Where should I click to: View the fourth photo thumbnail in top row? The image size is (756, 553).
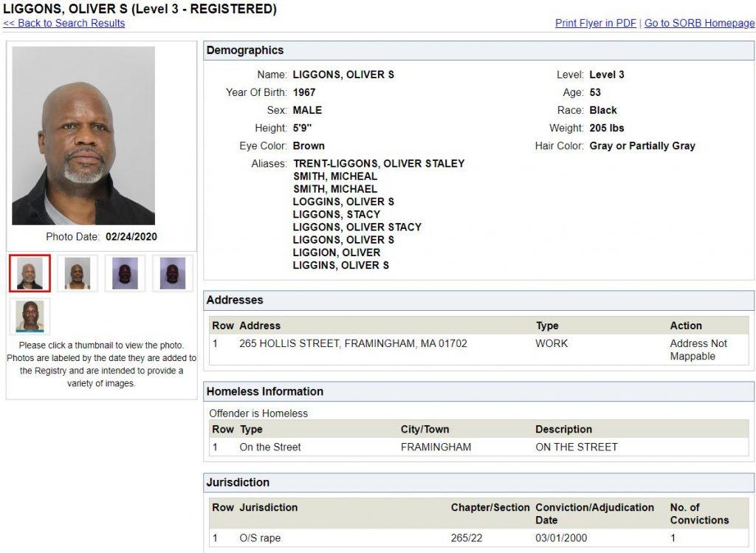(x=173, y=273)
